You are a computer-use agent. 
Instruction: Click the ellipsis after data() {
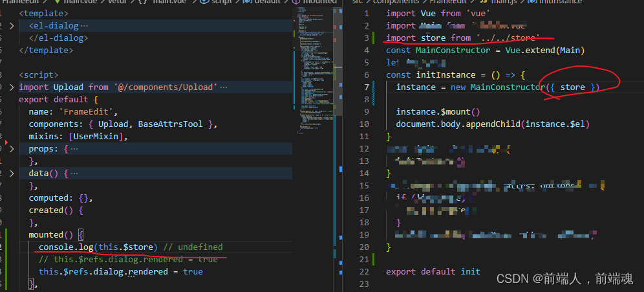(x=74, y=174)
